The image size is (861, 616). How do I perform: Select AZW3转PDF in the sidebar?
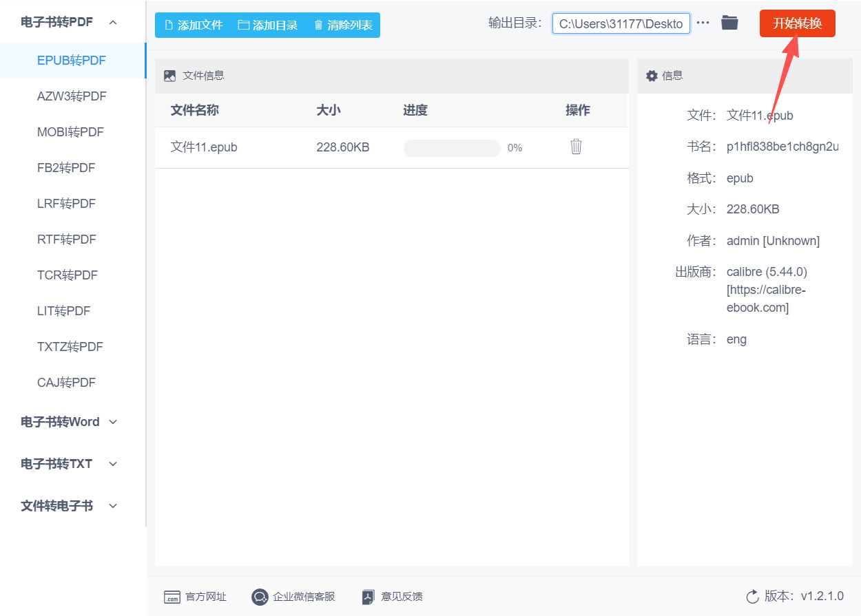pos(73,96)
